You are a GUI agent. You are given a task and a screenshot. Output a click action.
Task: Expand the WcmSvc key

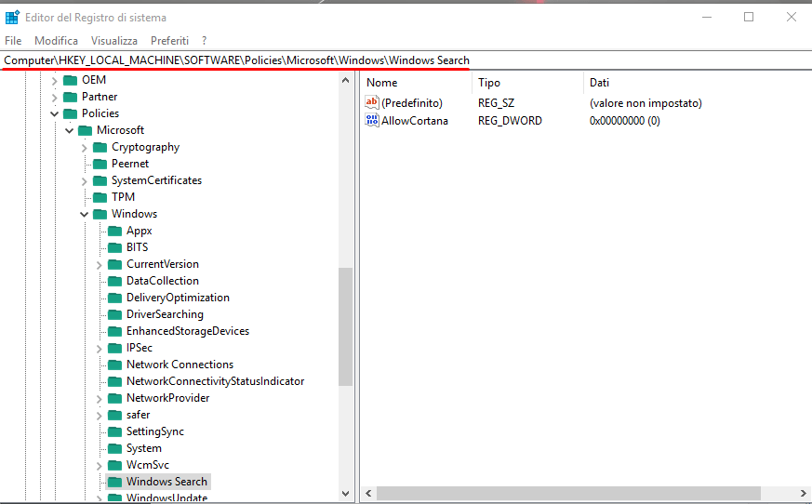pos(100,466)
